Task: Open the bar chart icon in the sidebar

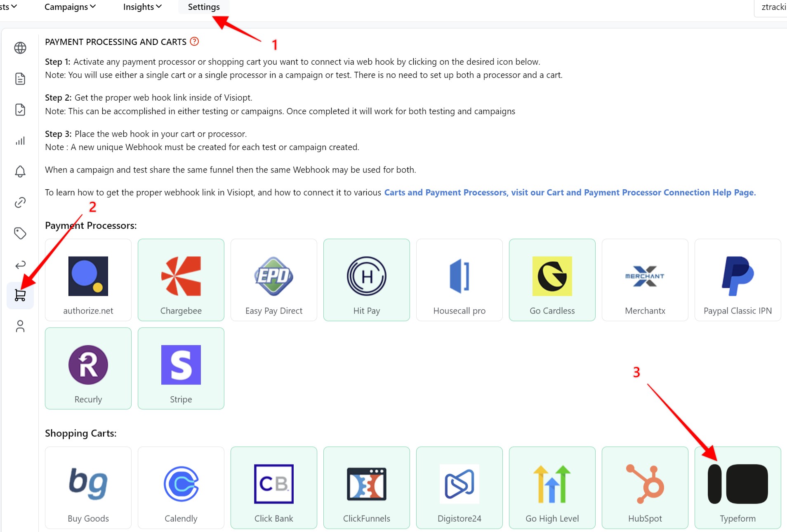Action: tap(20, 141)
